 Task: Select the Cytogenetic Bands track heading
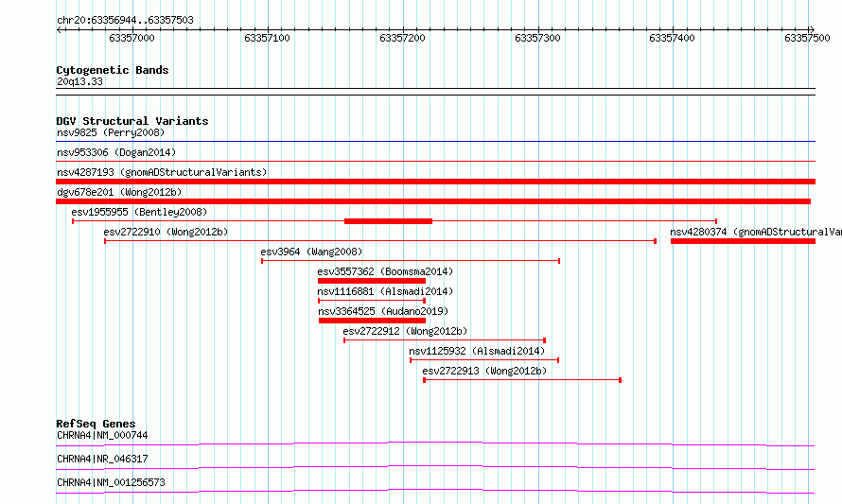pyautogui.click(x=113, y=70)
